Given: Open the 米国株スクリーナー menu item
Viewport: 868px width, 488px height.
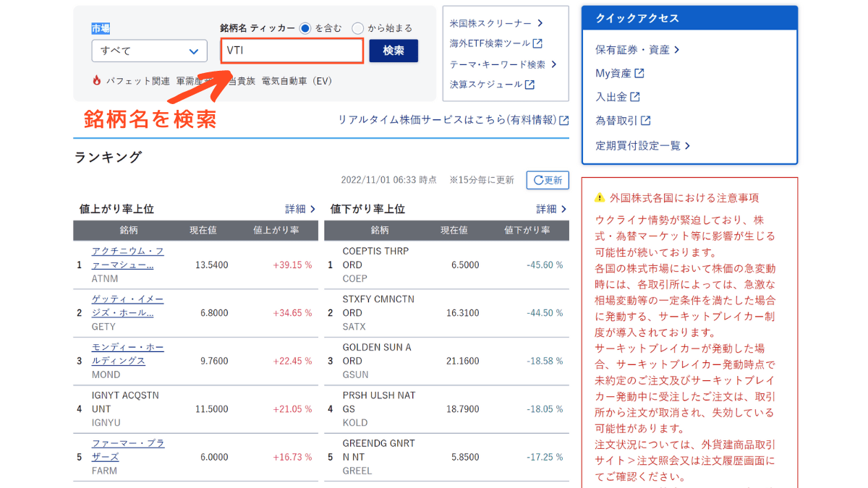Looking at the screenshot, I should 495,23.
